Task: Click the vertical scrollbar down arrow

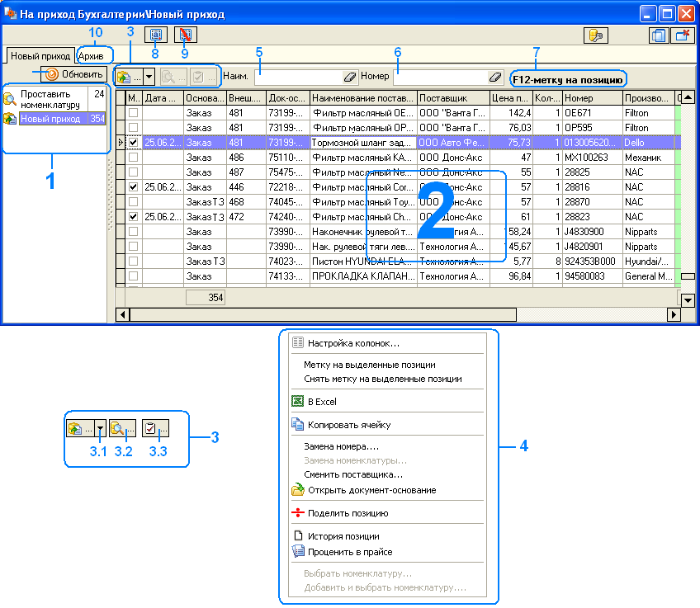Action: point(688,300)
